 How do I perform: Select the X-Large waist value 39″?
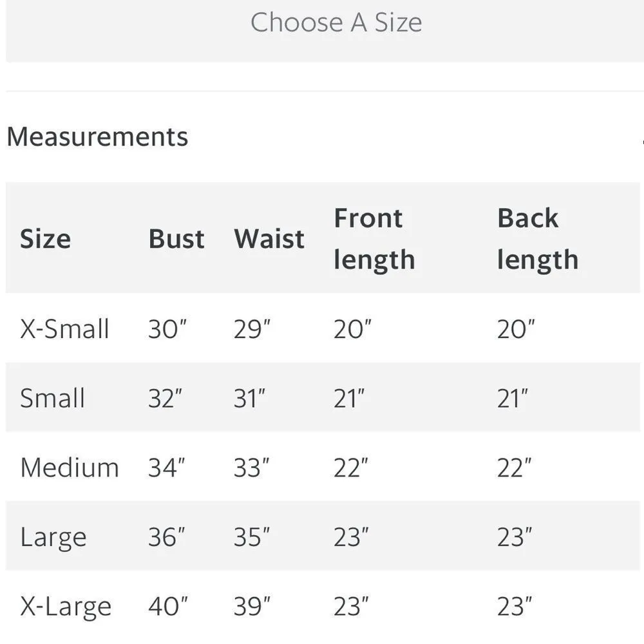pyautogui.click(x=252, y=607)
